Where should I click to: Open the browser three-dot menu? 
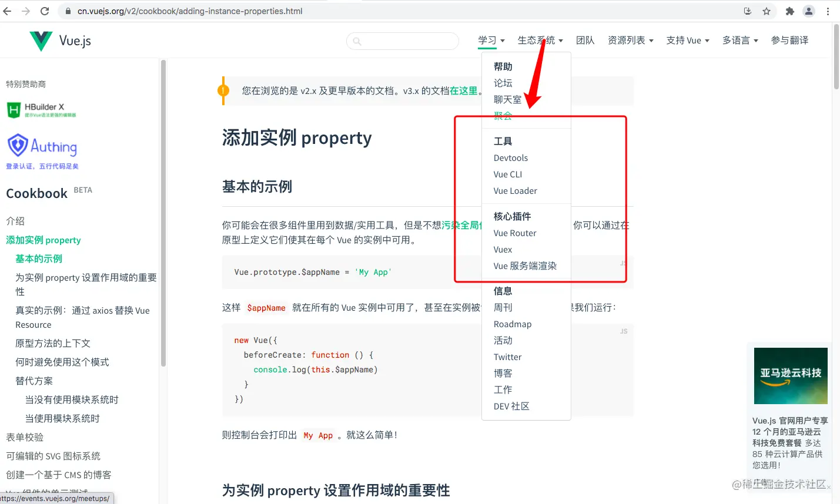828,11
